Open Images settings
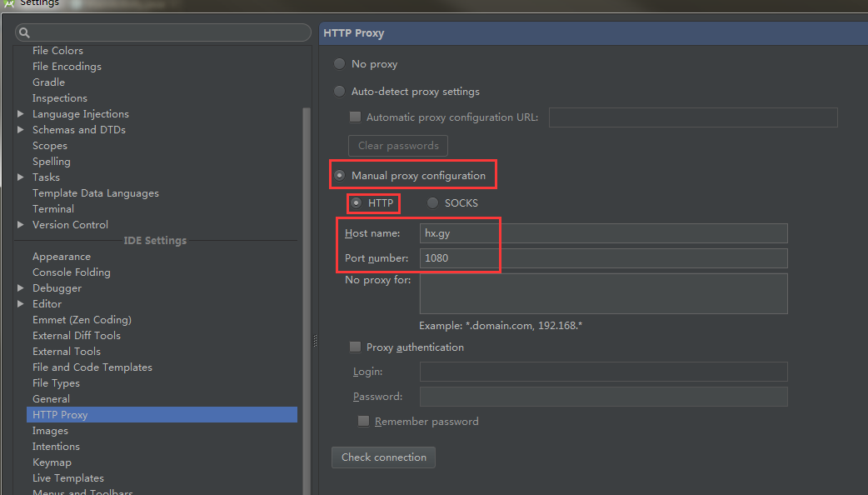Screen dimensions: 868x495 [50, 431]
